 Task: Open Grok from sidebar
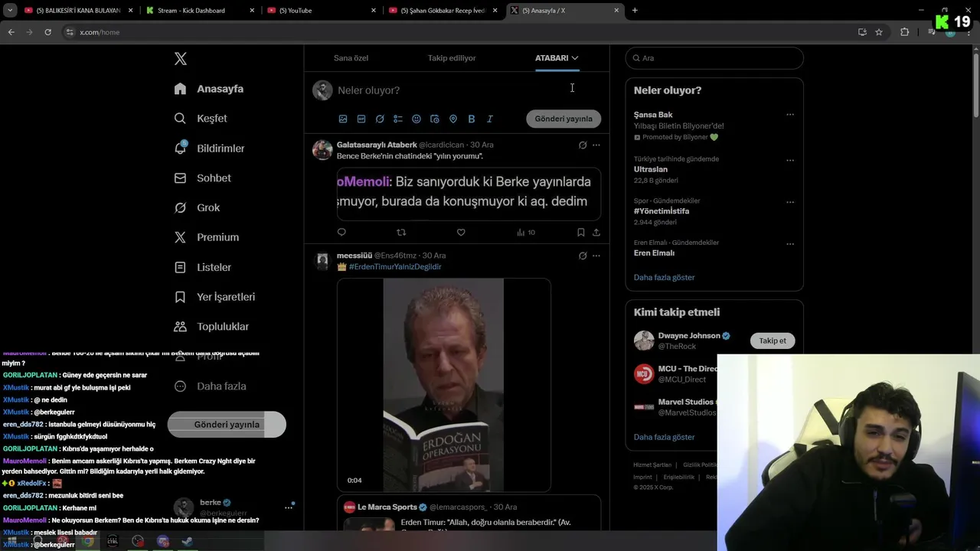click(x=197, y=208)
